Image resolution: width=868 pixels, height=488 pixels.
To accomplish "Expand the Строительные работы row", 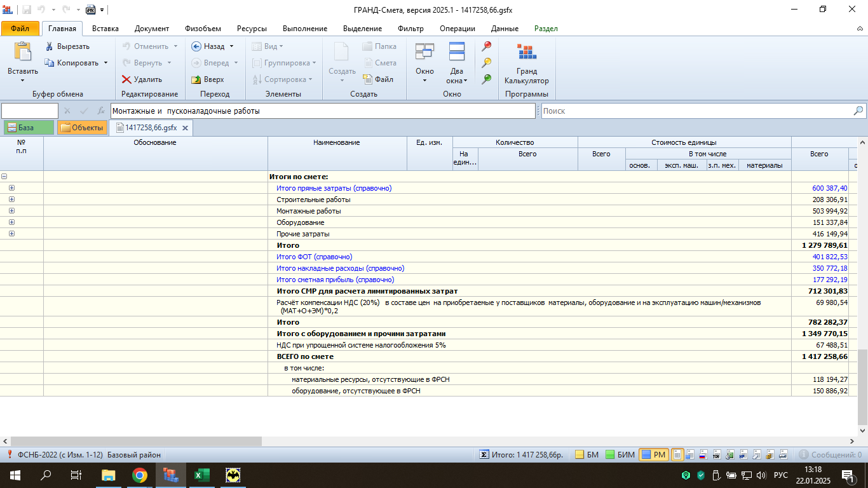I will (x=11, y=200).
